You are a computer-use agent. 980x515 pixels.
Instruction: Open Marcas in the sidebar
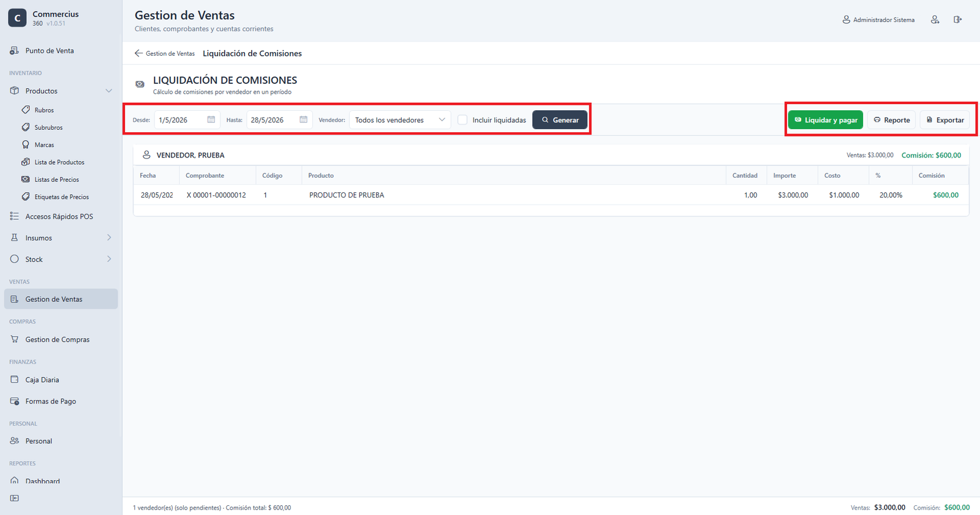point(44,145)
